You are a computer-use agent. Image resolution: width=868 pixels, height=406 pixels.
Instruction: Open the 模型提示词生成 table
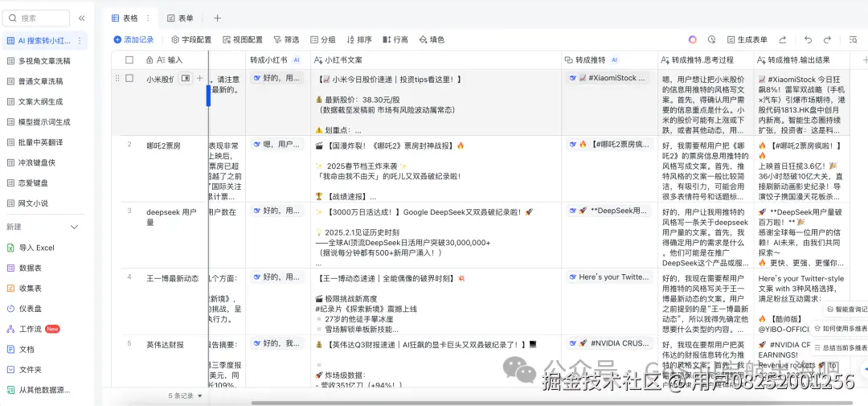44,122
